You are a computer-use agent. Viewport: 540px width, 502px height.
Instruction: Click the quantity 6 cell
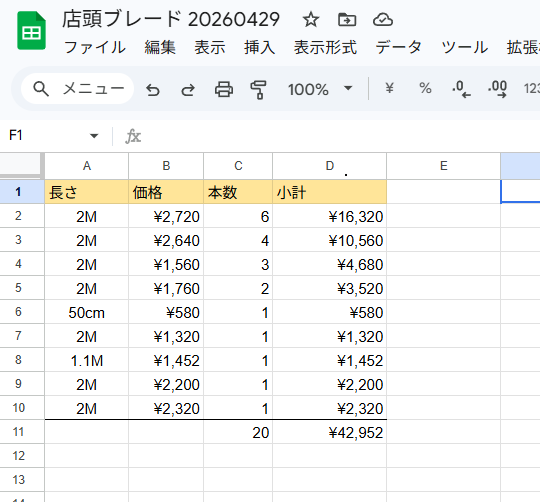[x=238, y=216]
